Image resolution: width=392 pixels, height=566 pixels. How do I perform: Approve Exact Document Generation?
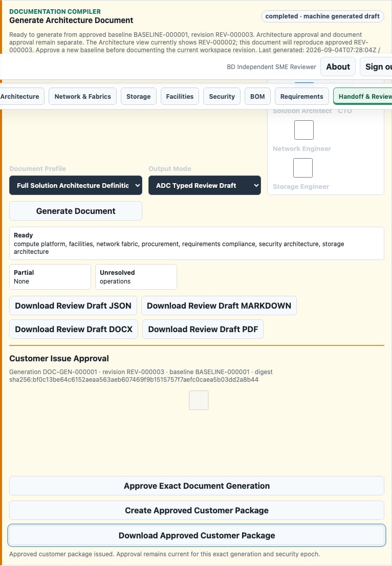pyautogui.click(x=197, y=486)
